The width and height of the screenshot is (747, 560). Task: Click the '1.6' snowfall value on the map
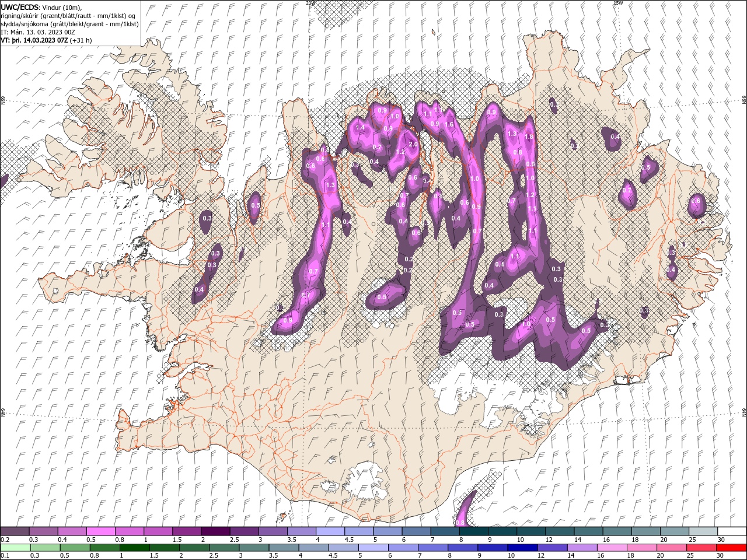click(449, 124)
